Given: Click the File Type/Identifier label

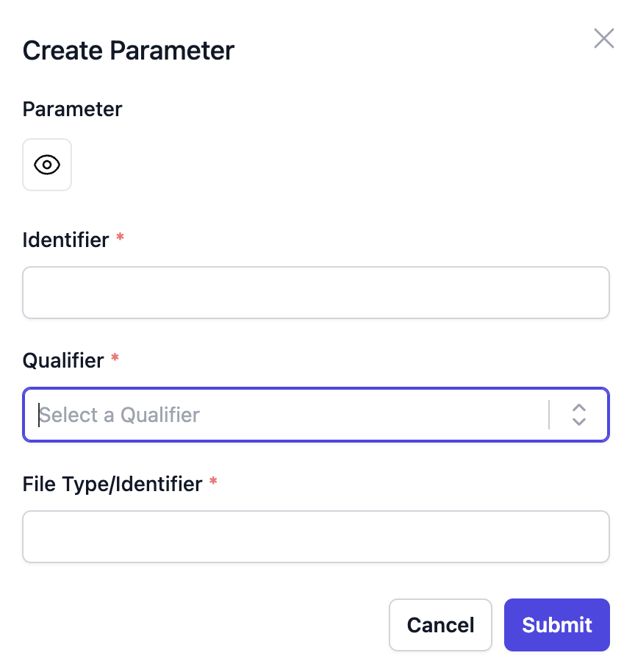Looking at the screenshot, I should point(112,484).
